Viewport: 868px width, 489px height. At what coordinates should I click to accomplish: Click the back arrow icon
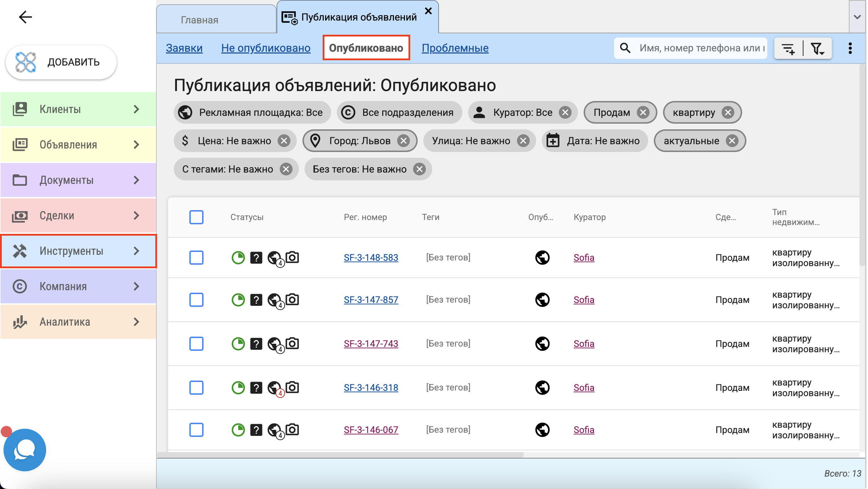(25, 17)
